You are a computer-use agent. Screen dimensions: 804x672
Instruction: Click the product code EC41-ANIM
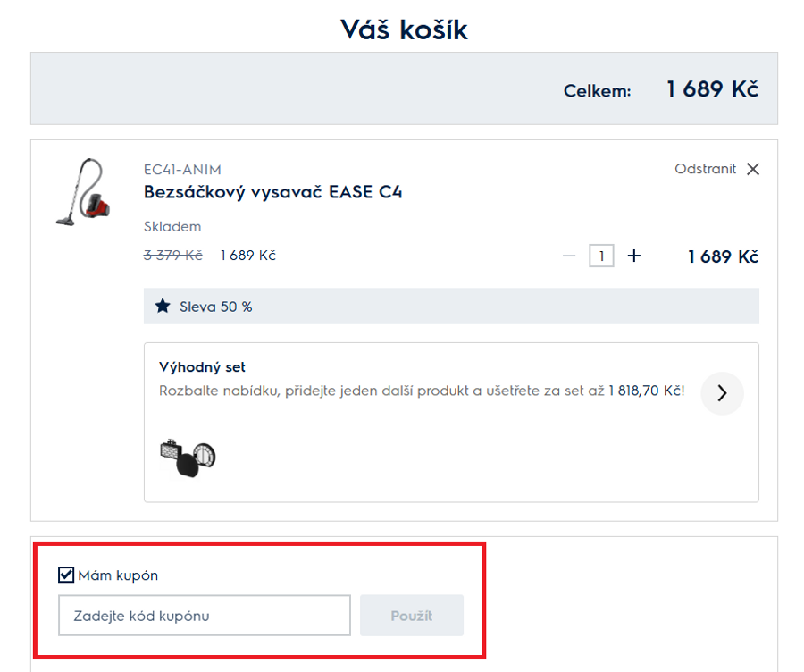tap(182, 170)
